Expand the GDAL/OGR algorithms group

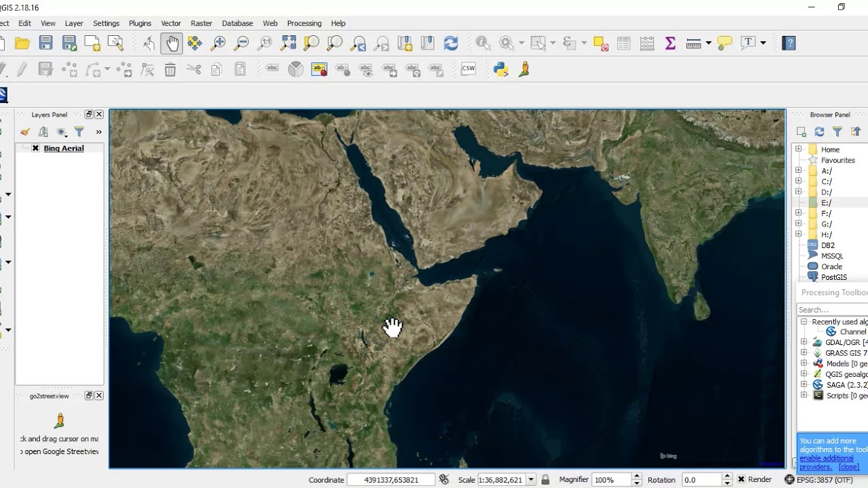tap(804, 342)
